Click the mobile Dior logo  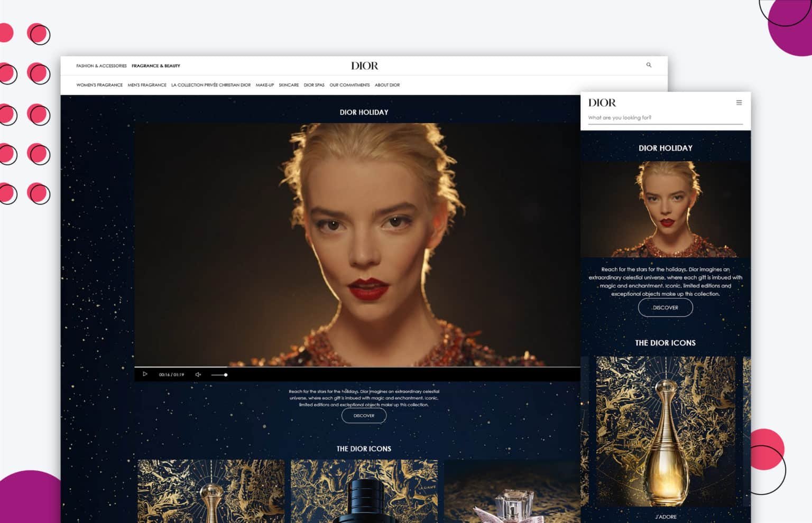602,102
